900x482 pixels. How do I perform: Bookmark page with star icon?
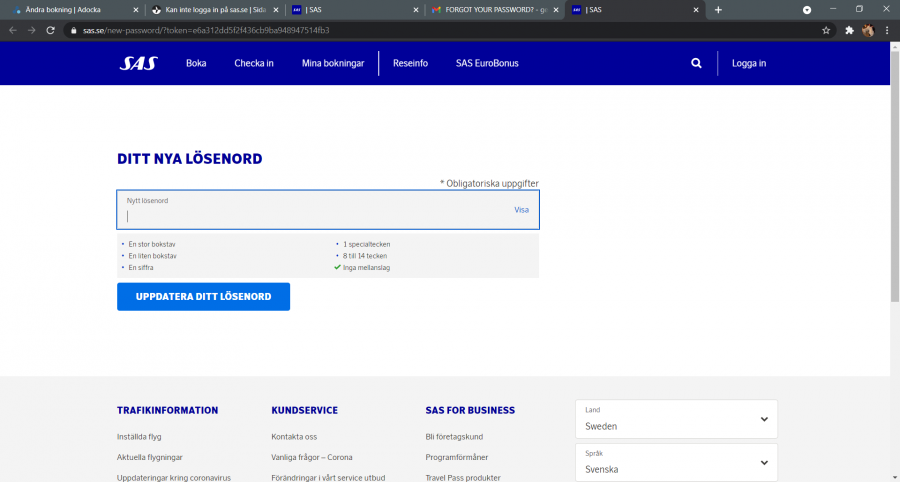[x=826, y=30]
